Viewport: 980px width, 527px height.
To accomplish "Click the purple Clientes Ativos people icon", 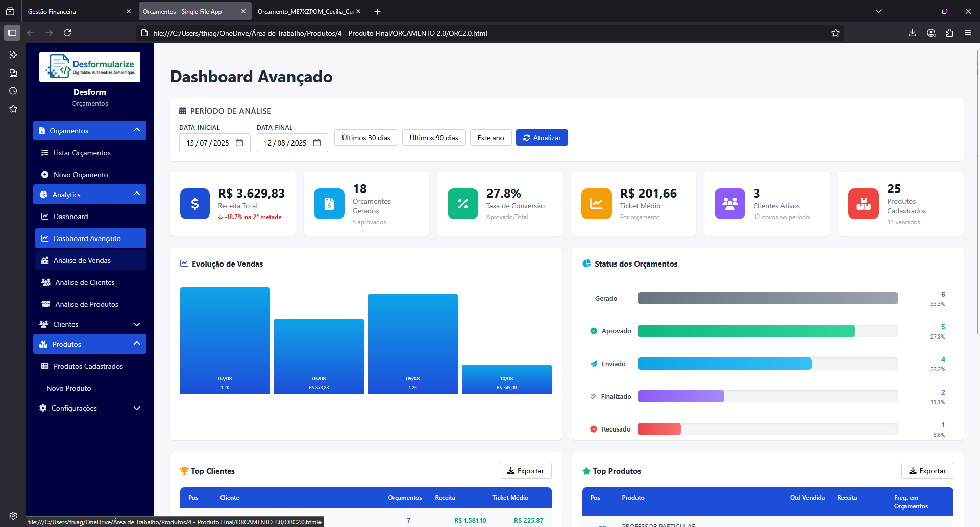I will point(729,204).
